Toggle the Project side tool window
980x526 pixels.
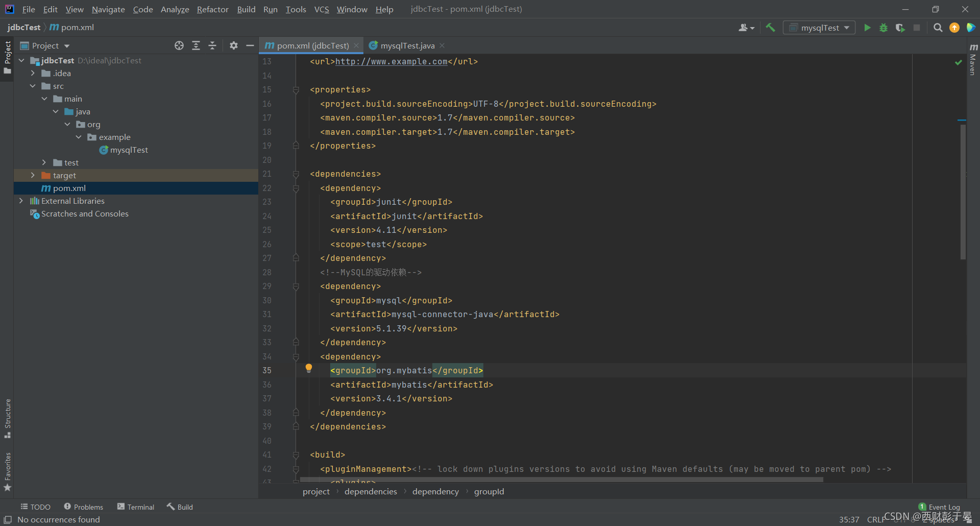coord(7,57)
